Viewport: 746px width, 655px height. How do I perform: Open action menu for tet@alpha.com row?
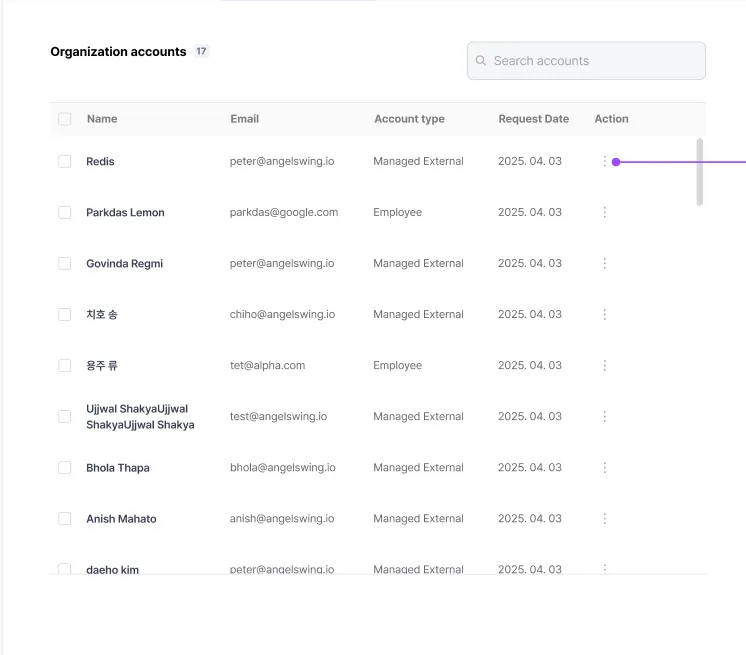604,366
